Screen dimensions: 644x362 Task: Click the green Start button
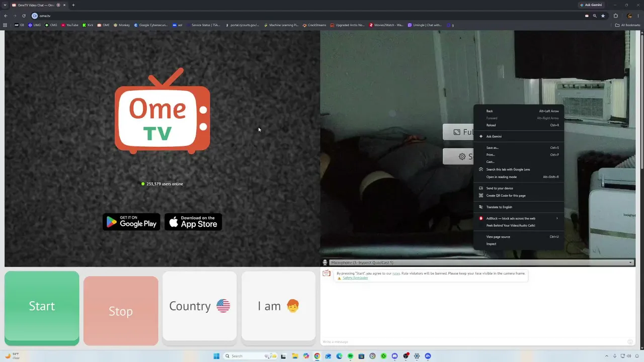click(x=42, y=308)
